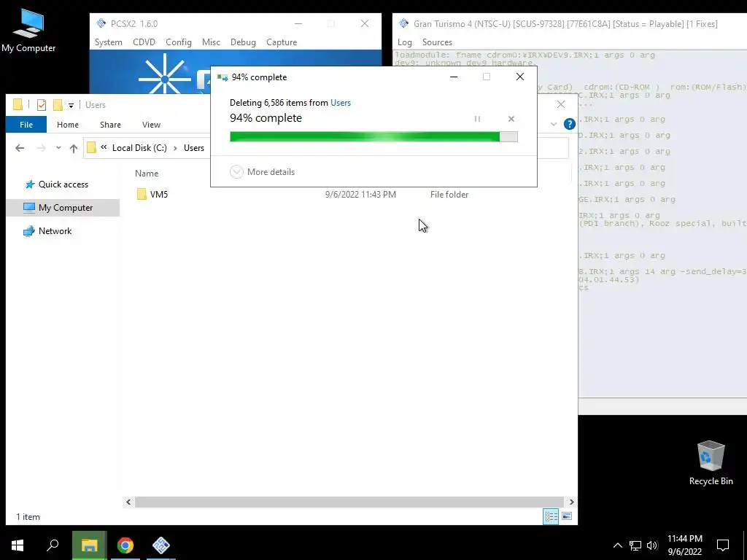
Task: Switch to details view layout icon
Action: tap(551, 516)
